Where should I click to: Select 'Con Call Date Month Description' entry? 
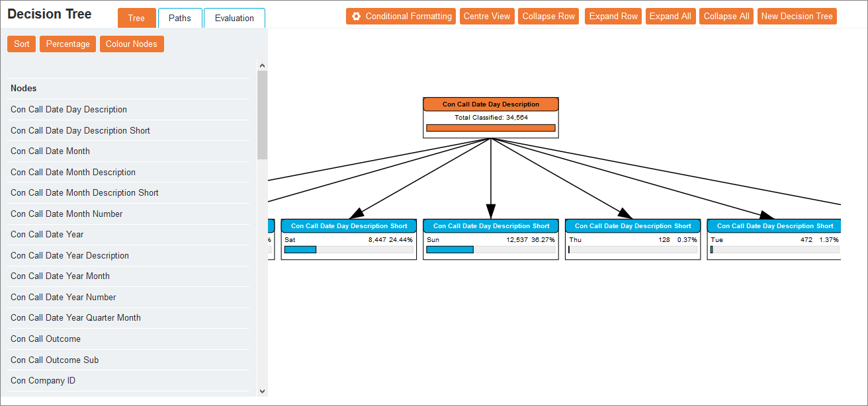point(130,173)
